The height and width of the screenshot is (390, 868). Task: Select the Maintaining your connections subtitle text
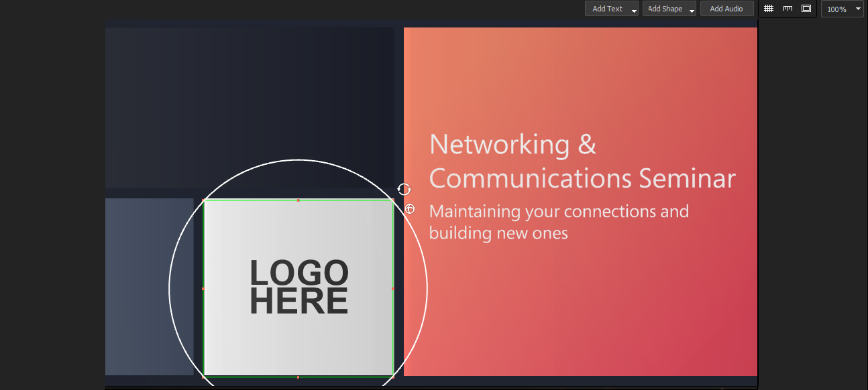pyautogui.click(x=559, y=222)
